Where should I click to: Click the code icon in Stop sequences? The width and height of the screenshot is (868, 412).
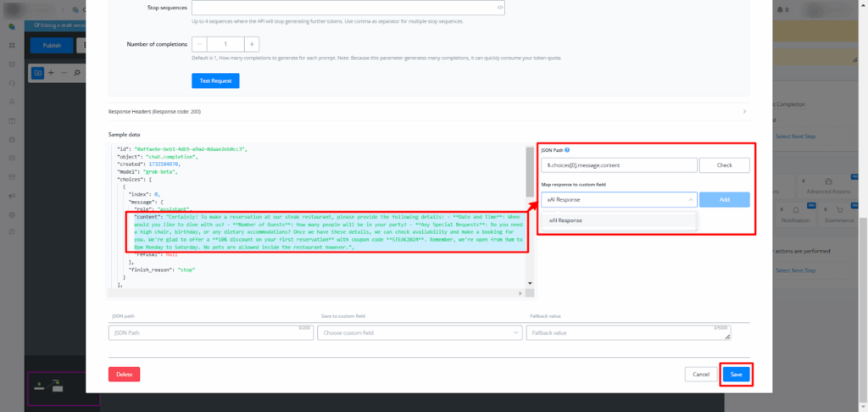500,7
